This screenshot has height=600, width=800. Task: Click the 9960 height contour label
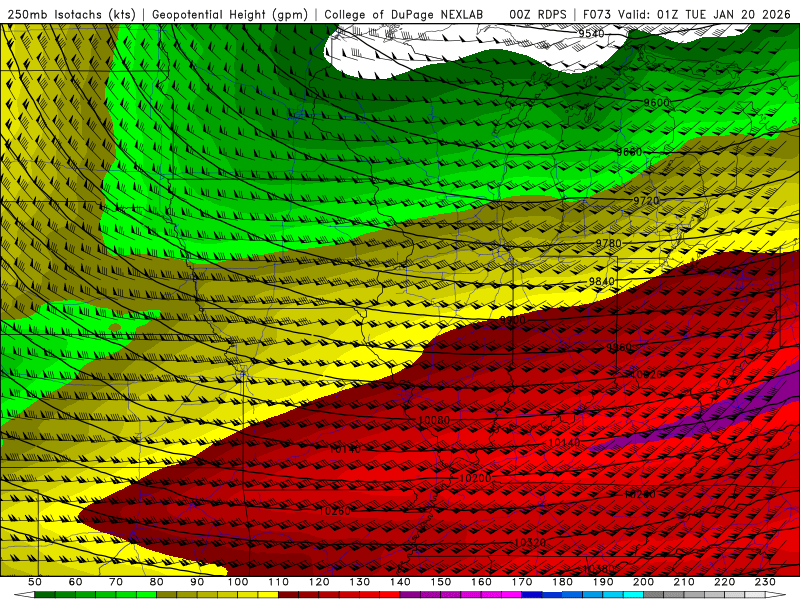coord(619,347)
